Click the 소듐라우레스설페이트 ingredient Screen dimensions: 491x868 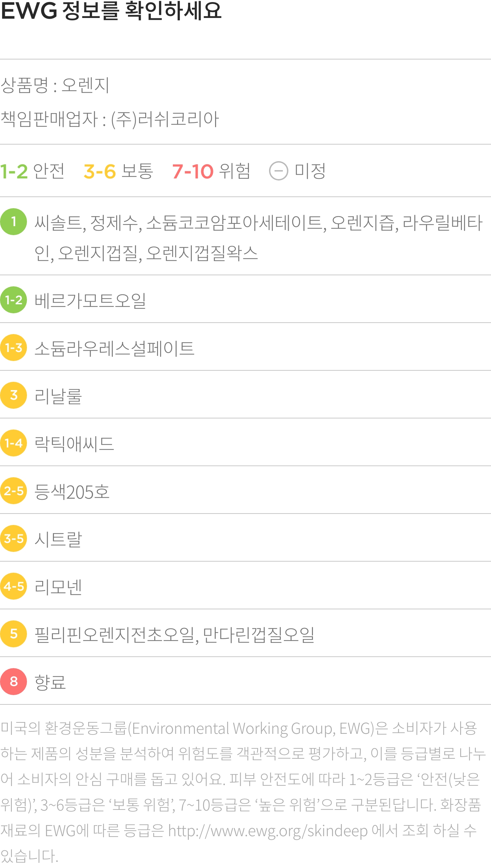click(x=114, y=348)
